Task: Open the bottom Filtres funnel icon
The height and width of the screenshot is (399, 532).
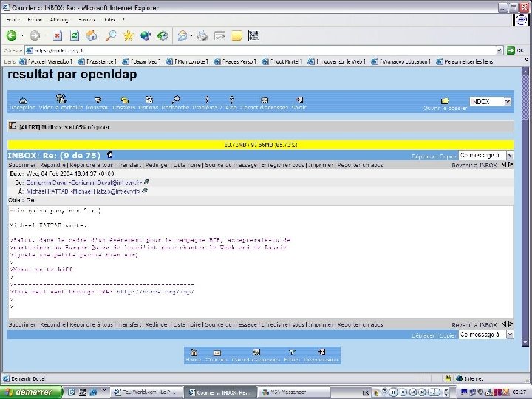Action: (x=292, y=353)
